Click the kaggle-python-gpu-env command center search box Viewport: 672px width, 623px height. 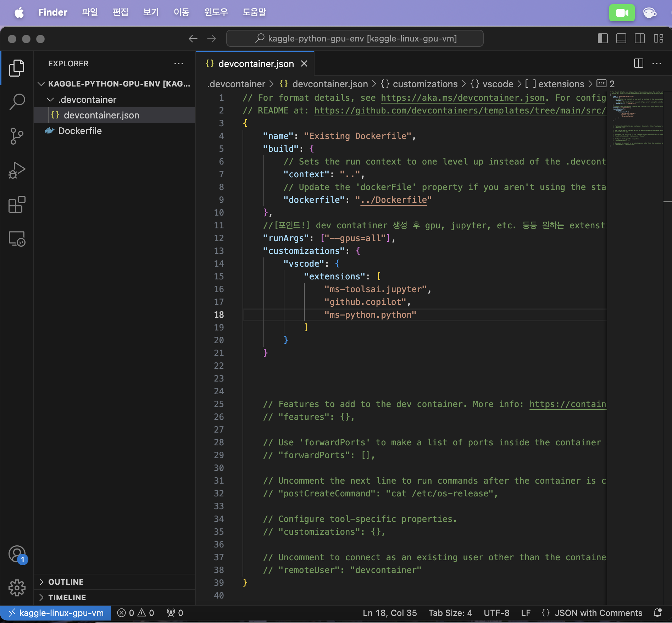(x=355, y=38)
